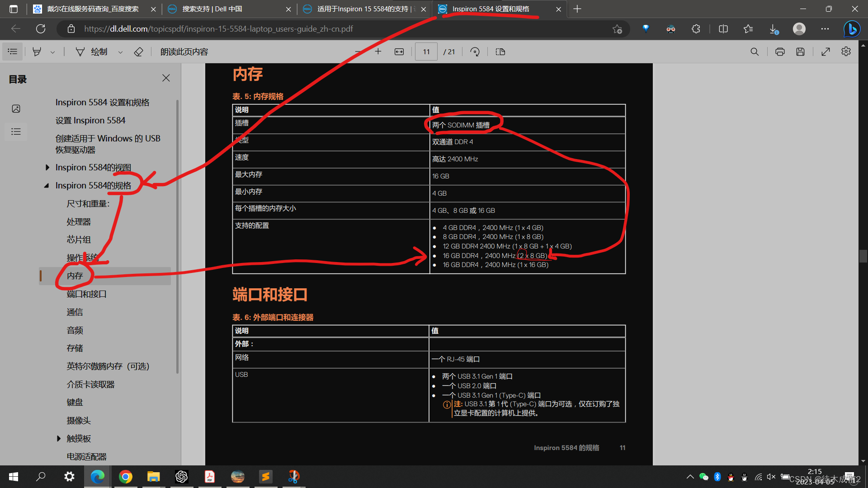
Task: Open Chrome from the taskbar
Action: (x=126, y=476)
